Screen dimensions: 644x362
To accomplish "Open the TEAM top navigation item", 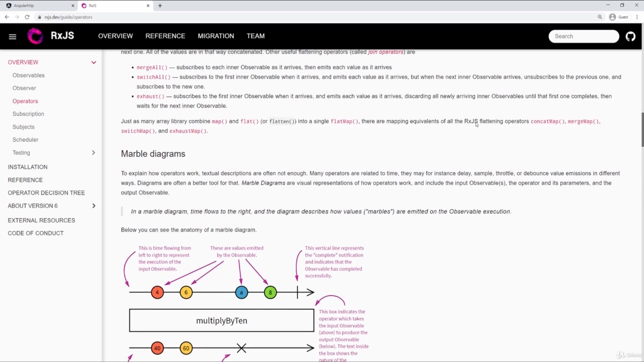I will pos(256,36).
